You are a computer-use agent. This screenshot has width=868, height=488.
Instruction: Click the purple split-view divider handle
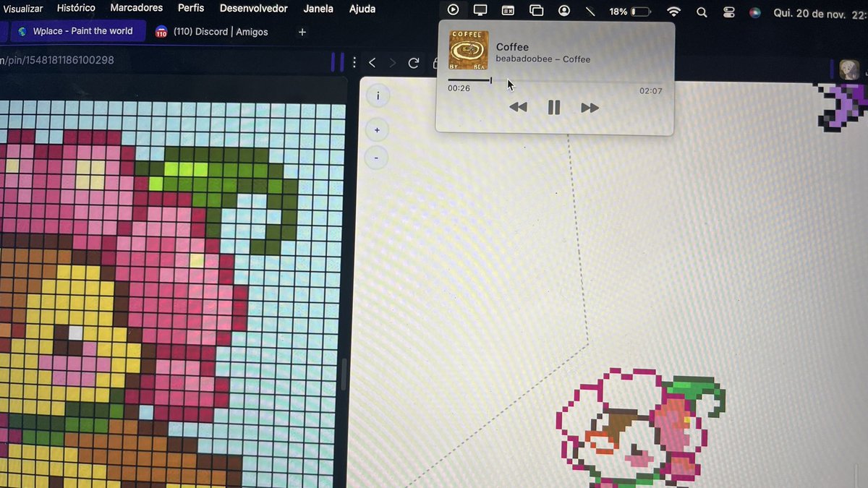click(x=337, y=62)
